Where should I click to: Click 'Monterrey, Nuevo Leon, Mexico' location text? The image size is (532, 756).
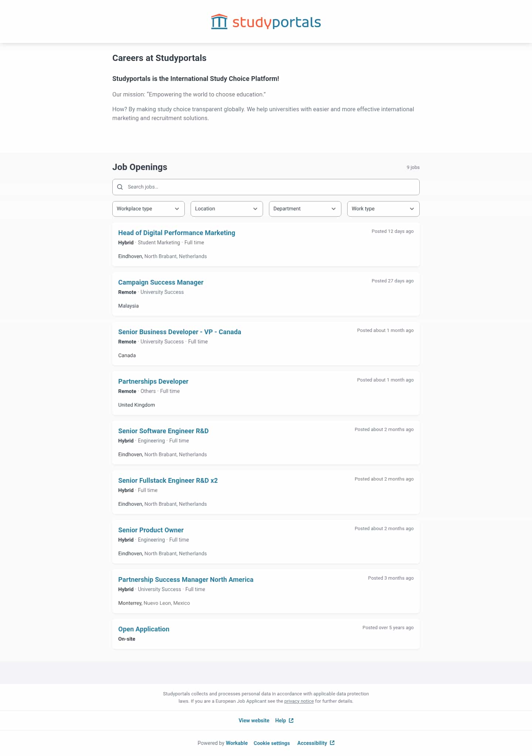[154, 603]
